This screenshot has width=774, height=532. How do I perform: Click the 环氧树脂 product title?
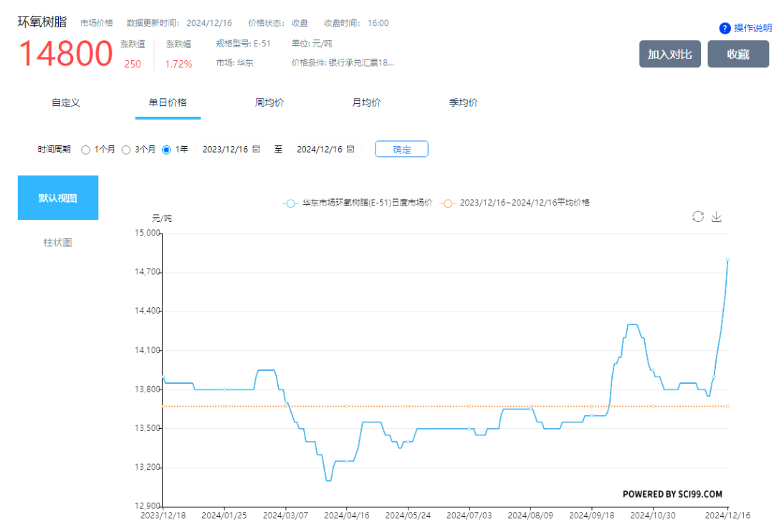click(x=42, y=22)
